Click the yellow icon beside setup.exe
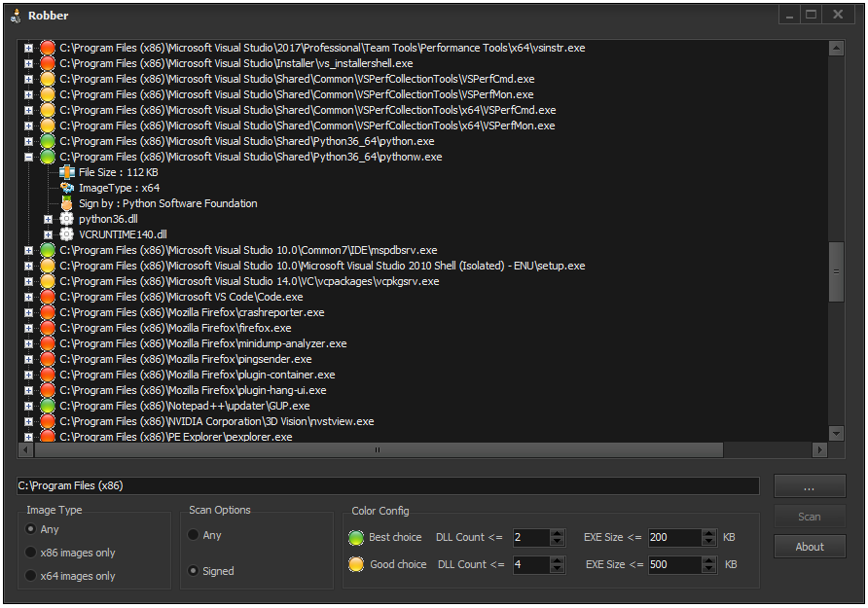This screenshot has height=608, width=868. point(48,266)
